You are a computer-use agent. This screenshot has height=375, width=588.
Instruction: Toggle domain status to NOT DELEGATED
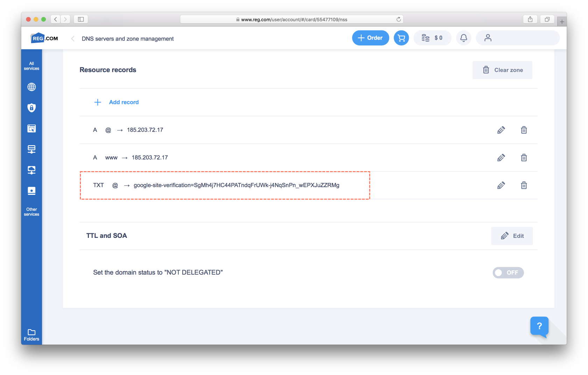pyautogui.click(x=508, y=273)
